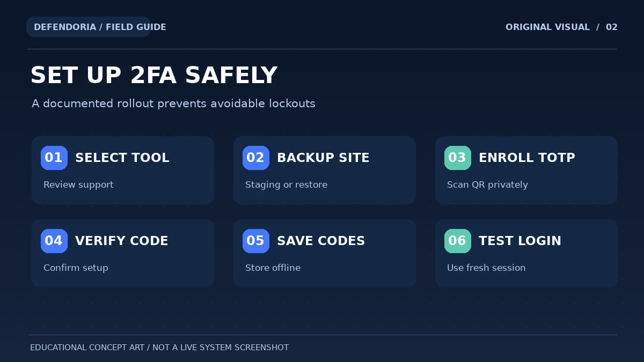This screenshot has height=362, width=644.
Task: Click the 05 step number badge
Action: pyautogui.click(x=256, y=241)
